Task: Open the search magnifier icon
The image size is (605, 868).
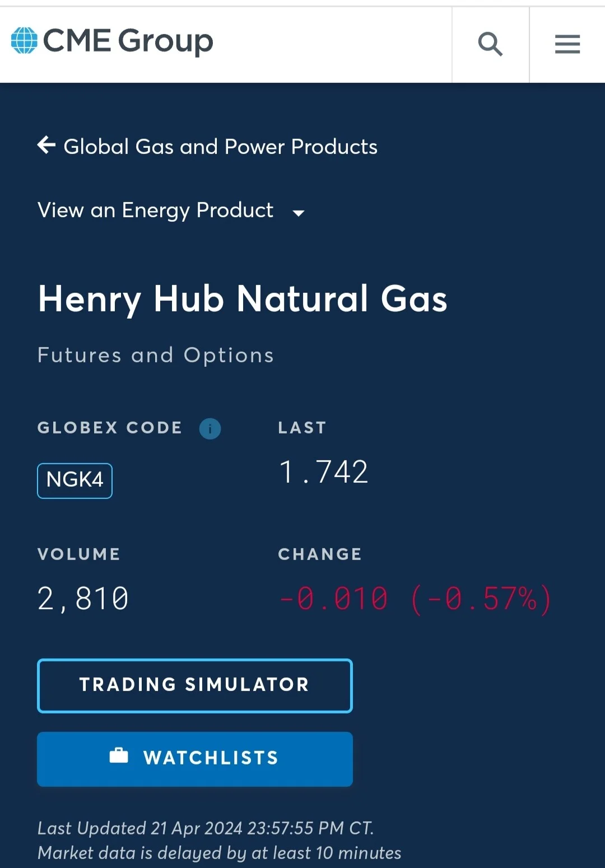Action: point(490,44)
